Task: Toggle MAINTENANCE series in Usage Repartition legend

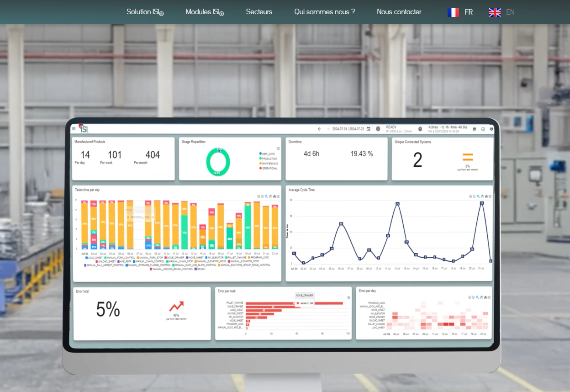Action: pos(269,164)
